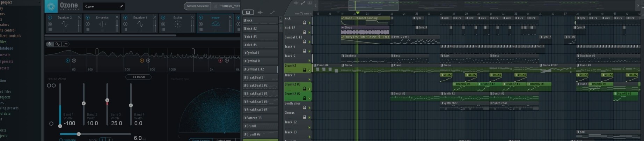Solo the orange mid band in spectrum
This screenshot has height=141, width=644.
click(148, 60)
